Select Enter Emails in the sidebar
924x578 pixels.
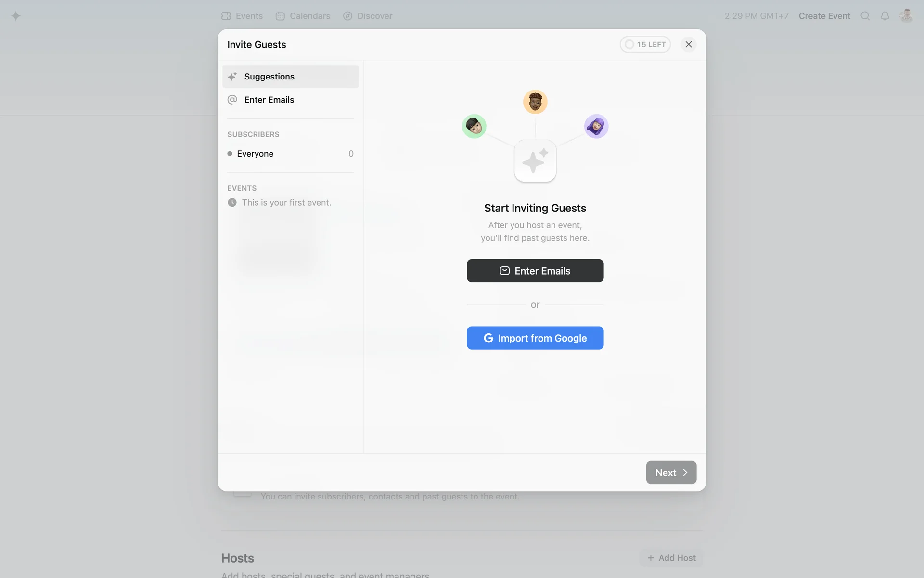[290, 100]
